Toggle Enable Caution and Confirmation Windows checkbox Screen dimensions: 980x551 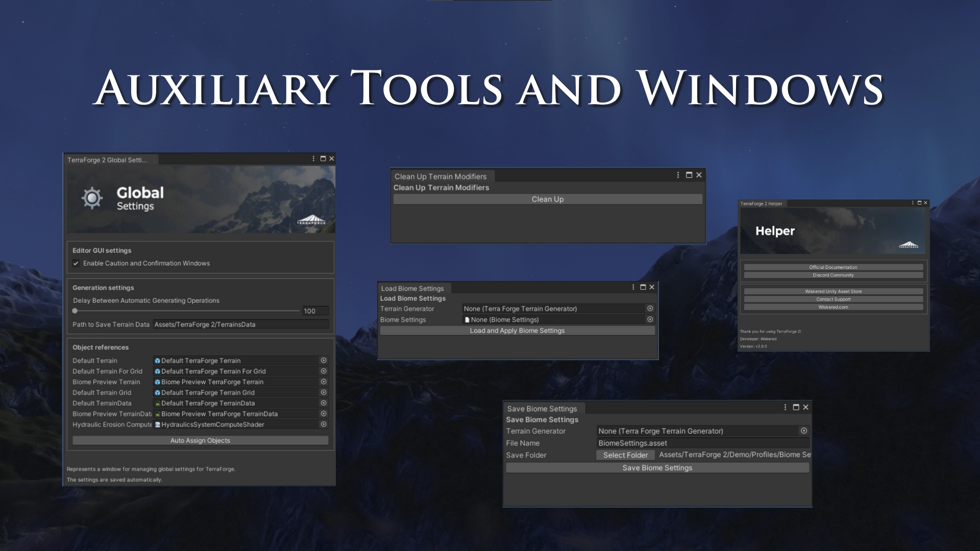click(x=76, y=263)
